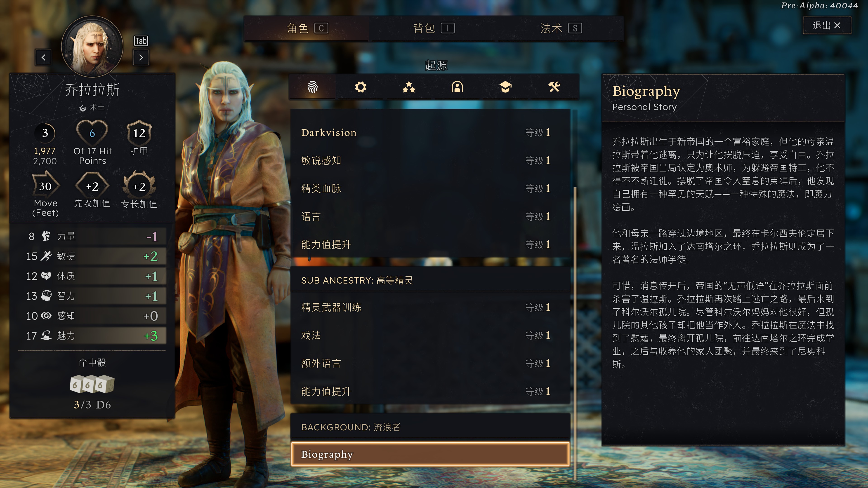Image resolution: width=868 pixels, height=488 pixels.
Task: Open the three stars tab icon
Action: point(409,87)
